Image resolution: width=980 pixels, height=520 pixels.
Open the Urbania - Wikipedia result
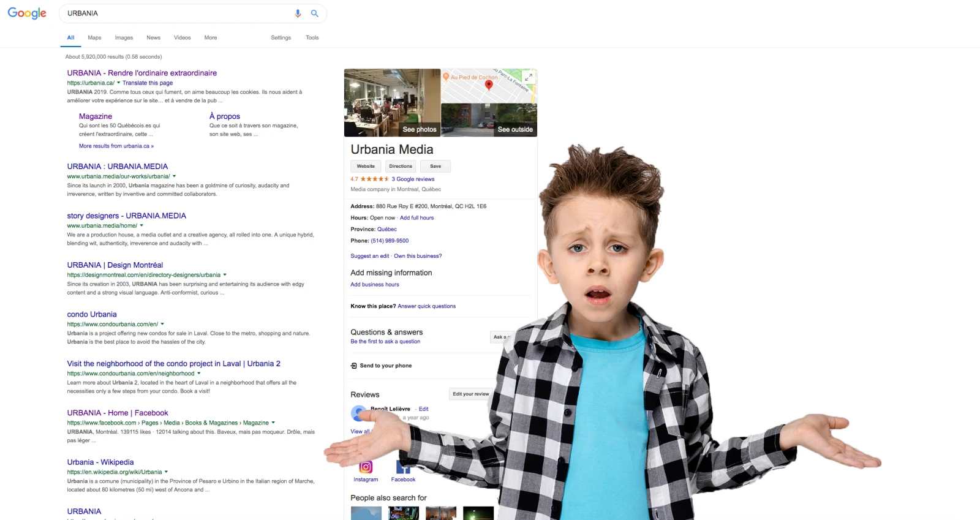coord(100,462)
